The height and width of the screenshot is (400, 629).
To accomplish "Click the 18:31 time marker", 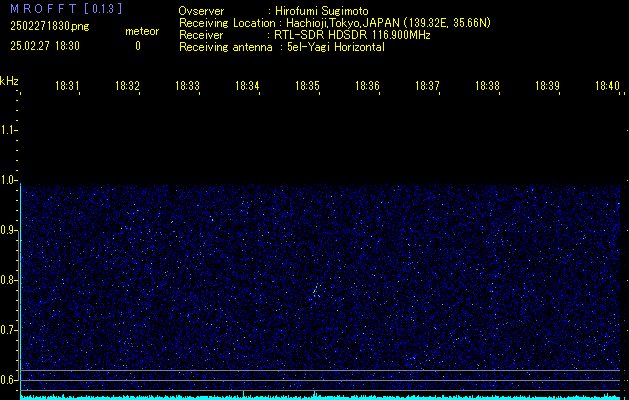I will [67, 86].
